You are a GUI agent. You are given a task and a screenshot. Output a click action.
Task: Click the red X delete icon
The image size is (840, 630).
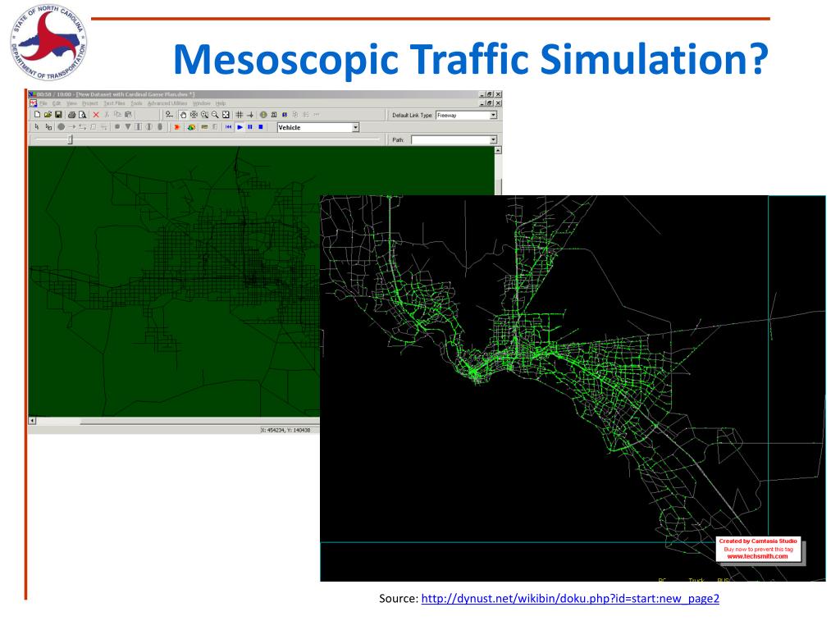[96, 115]
